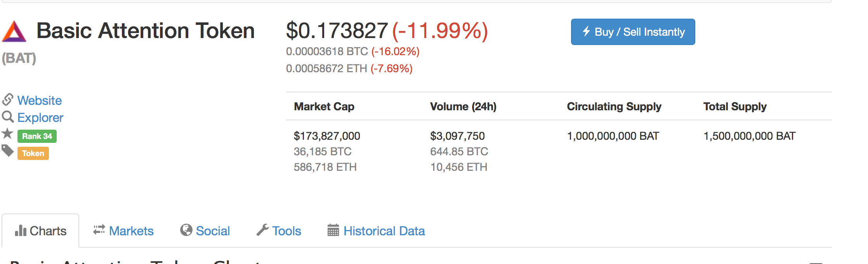This screenshot has height=264, width=868.
Task: Click the lightning bolt icon on Buy button
Action: [x=586, y=31]
